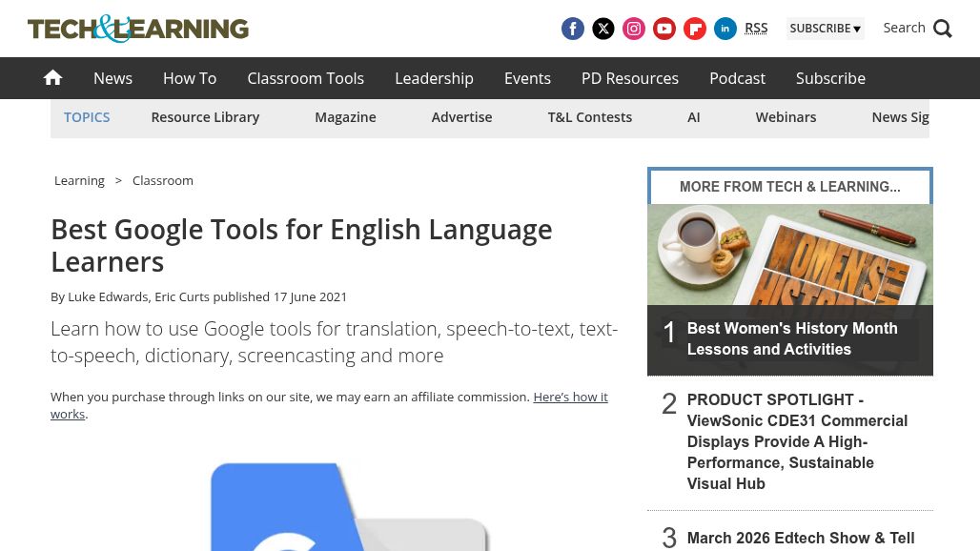Open the TOPICS section
The width and height of the screenshot is (980, 551).
pyautogui.click(x=87, y=116)
